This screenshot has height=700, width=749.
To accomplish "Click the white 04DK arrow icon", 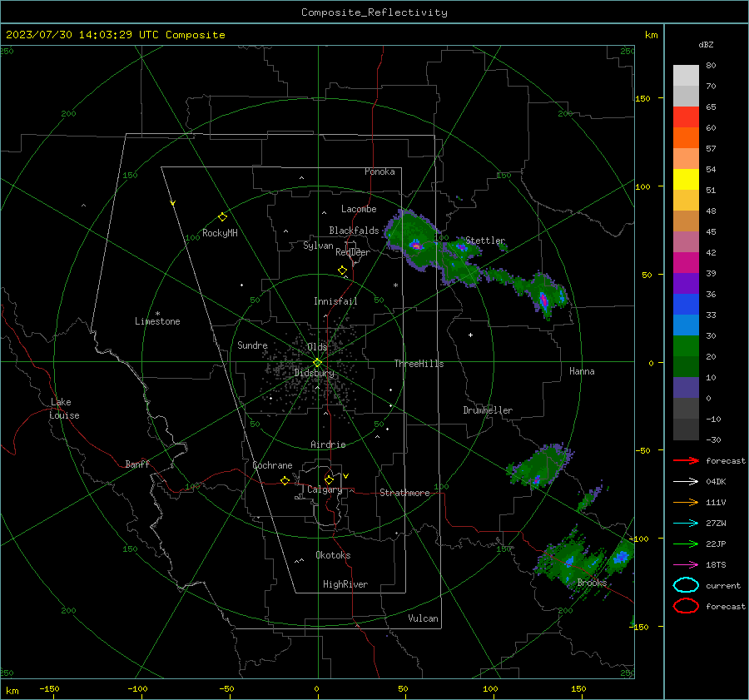I will click(x=686, y=482).
